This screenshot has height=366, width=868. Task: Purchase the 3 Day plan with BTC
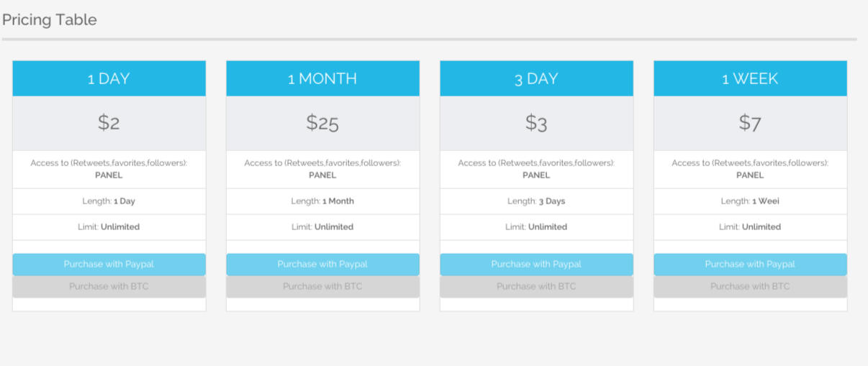click(536, 286)
